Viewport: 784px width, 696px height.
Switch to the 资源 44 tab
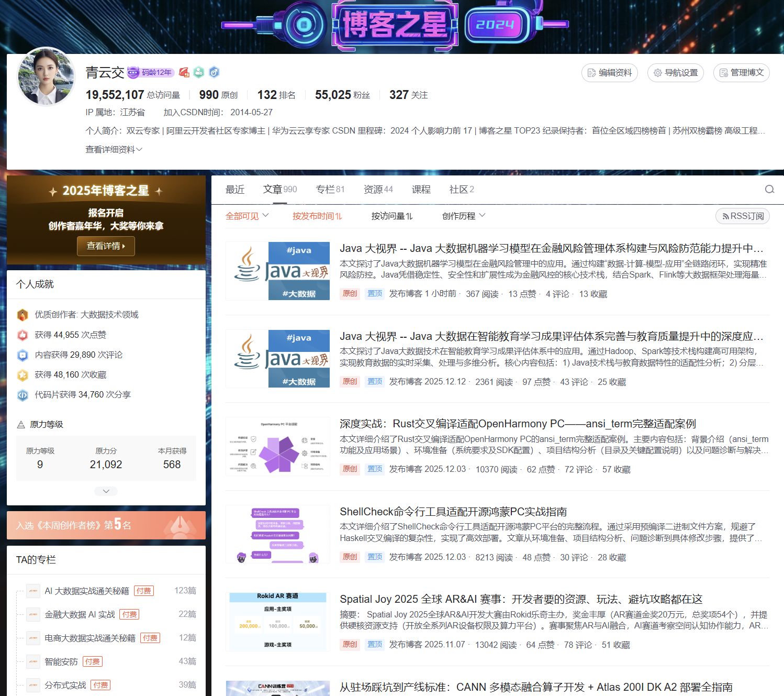pyautogui.click(x=378, y=190)
